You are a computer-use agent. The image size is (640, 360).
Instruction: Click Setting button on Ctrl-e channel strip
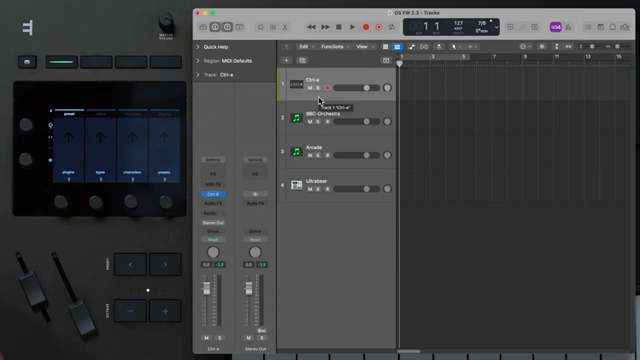tap(213, 160)
